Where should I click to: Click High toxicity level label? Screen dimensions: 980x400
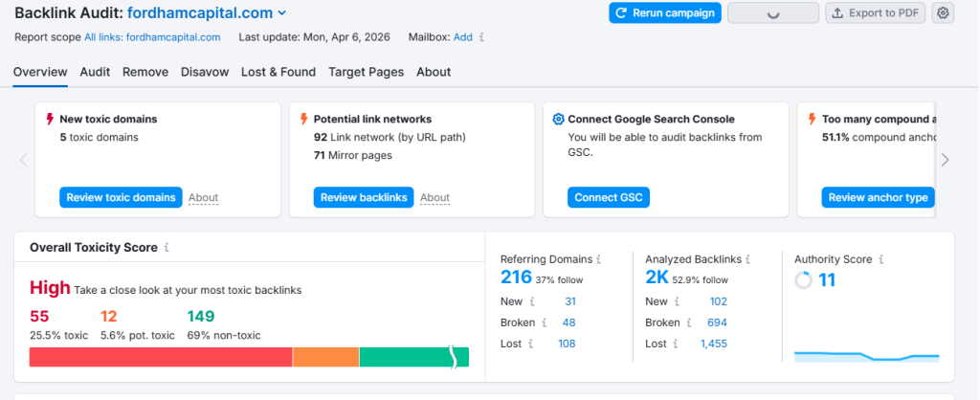pyautogui.click(x=50, y=288)
